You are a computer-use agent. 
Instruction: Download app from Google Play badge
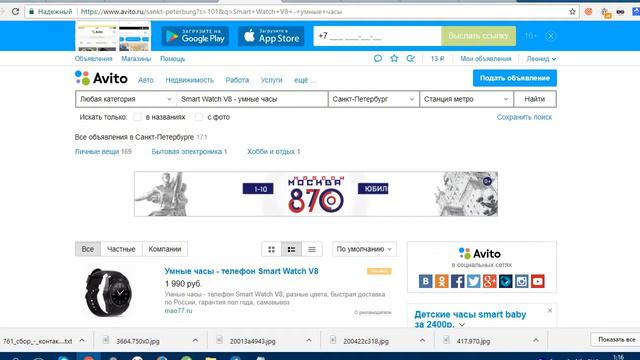pos(195,36)
